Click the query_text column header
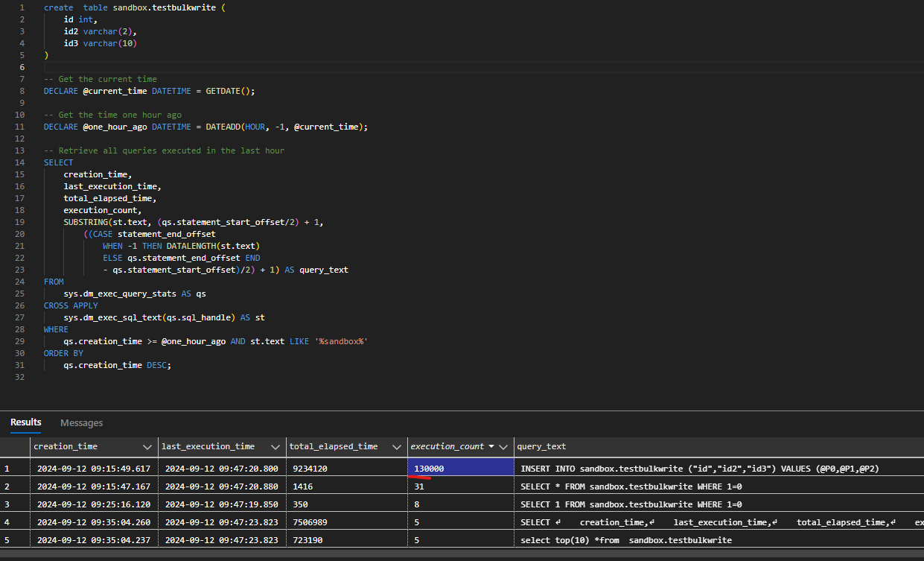Screen dimensions: 924x561 pos(541,446)
